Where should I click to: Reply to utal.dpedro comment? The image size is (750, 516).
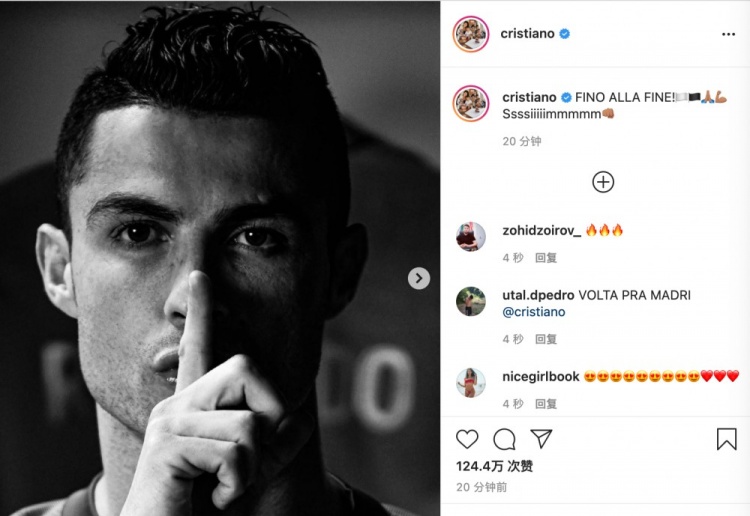[x=546, y=339]
